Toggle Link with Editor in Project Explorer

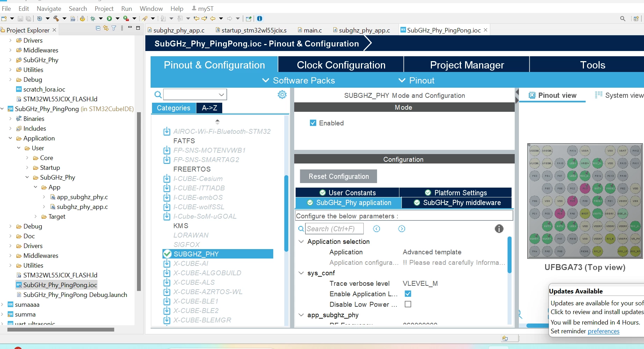[x=106, y=28]
